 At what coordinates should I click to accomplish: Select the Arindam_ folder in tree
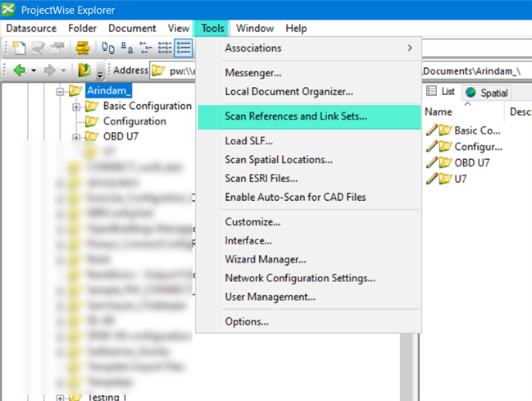point(108,91)
